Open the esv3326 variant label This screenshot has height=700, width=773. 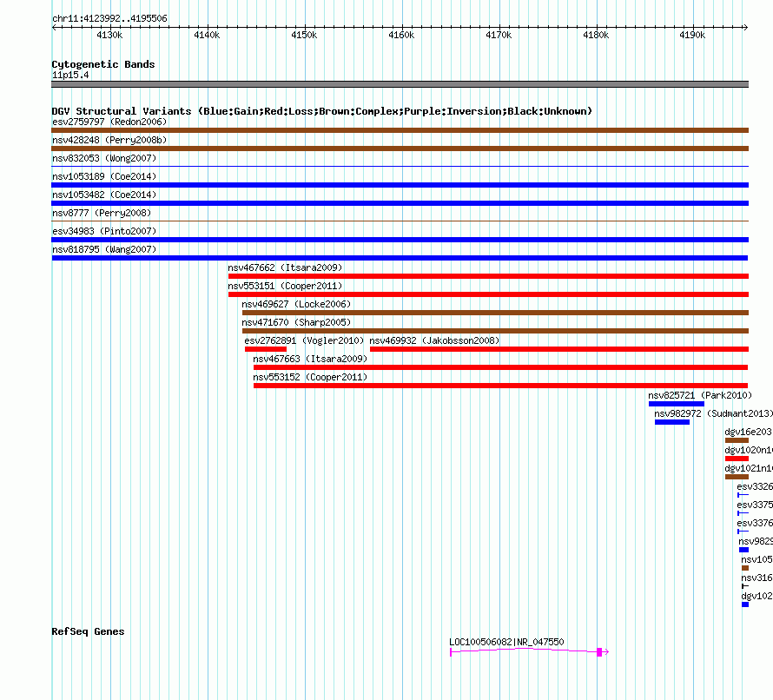click(x=755, y=486)
